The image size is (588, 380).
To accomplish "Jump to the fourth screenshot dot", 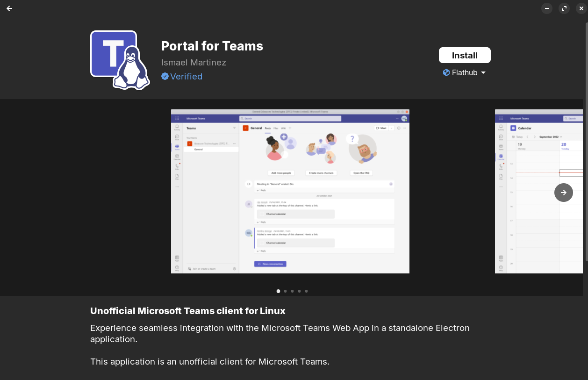I will pyautogui.click(x=300, y=291).
